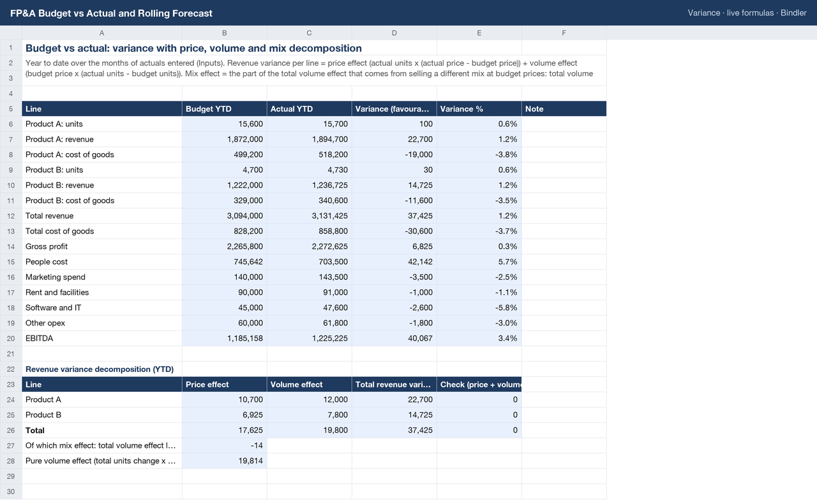This screenshot has width=817, height=504.
Task: Select Product A: cost of goods actual 518,200
Action: tap(310, 154)
